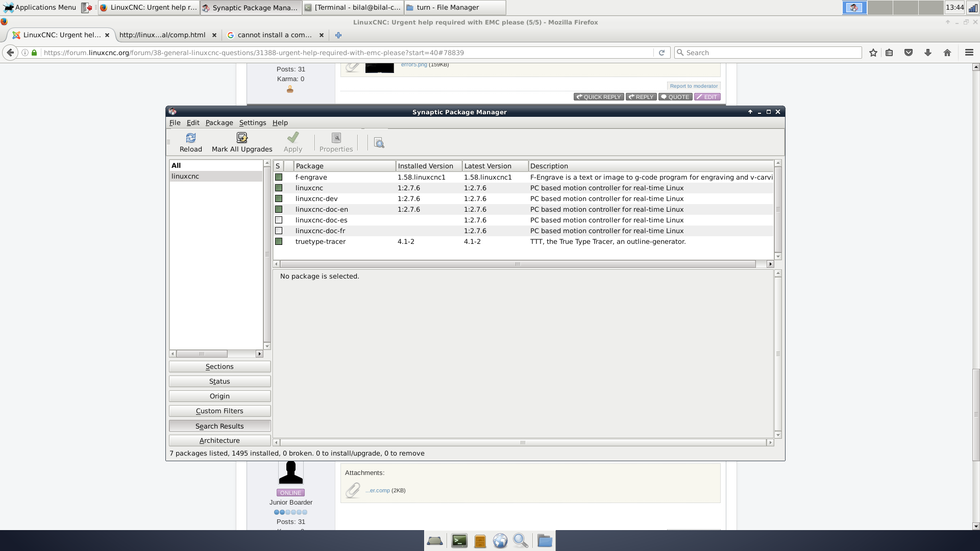Click the Architecture button
980x551 pixels.
(219, 440)
